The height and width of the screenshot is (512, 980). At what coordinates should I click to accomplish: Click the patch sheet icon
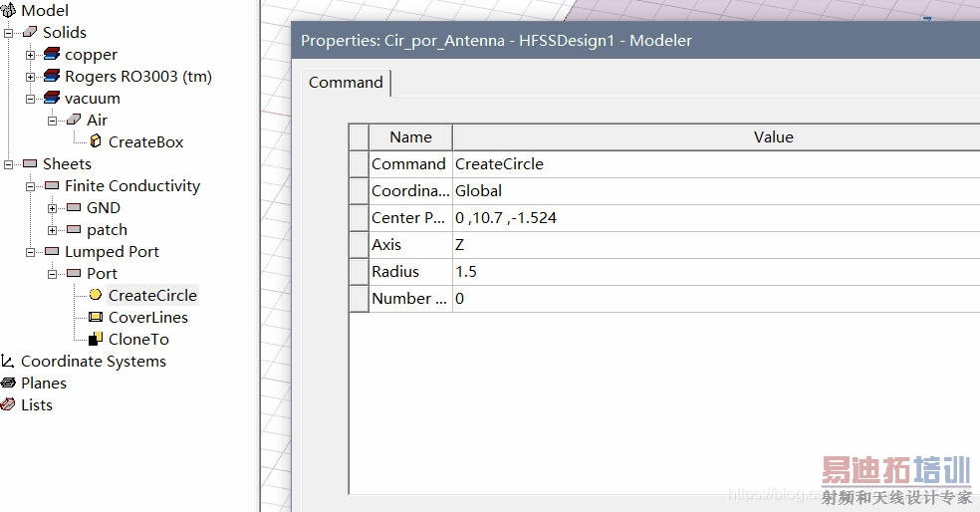pyautogui.click(x=74, y=229)
